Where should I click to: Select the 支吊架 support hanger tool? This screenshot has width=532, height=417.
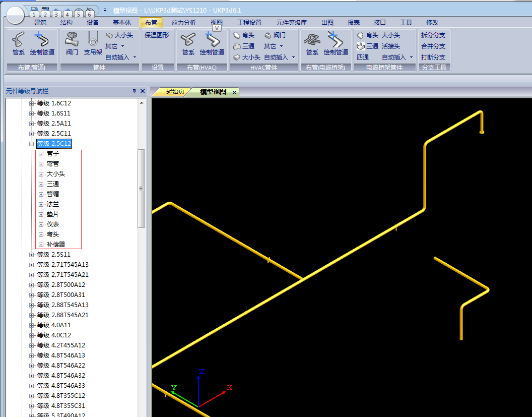coord(93,44)
